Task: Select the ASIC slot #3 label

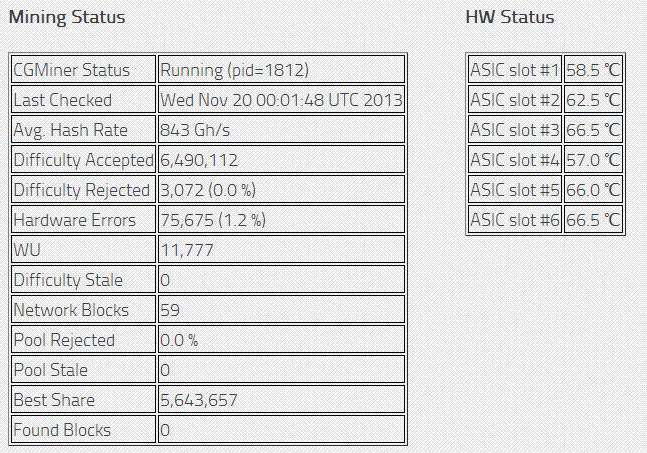Action: coord(515,130)
